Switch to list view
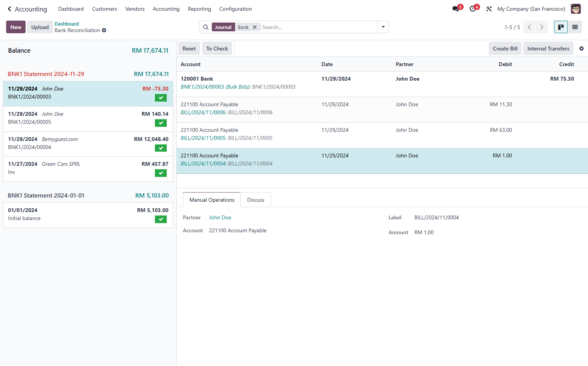 click(575, 27)
